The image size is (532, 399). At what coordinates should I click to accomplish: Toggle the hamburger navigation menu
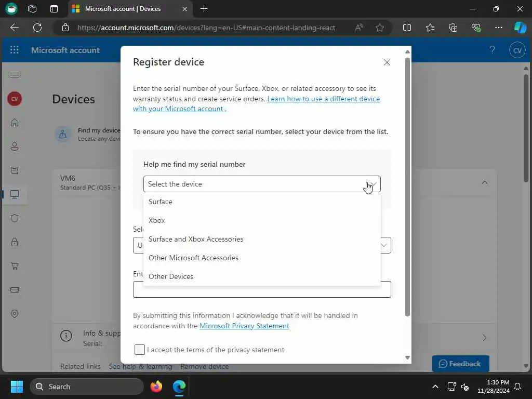point(15,75)
